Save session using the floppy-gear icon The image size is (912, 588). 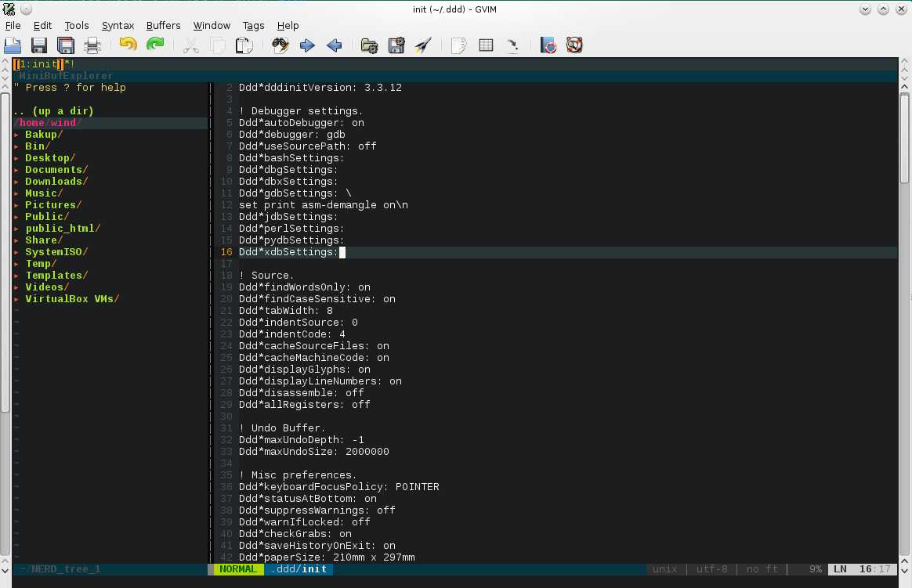point(396,45)
